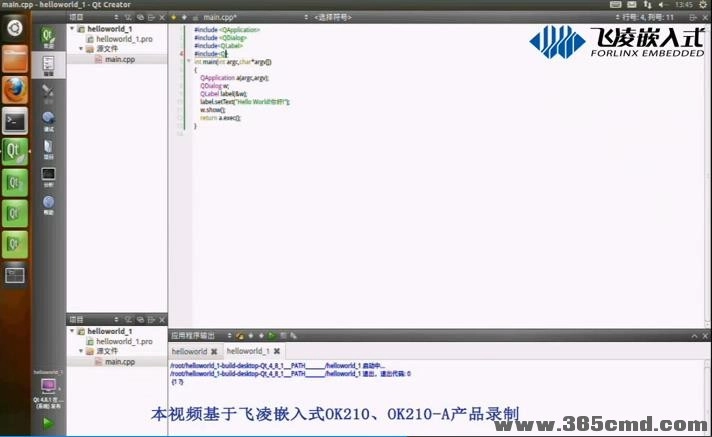Click the active Qt Creator launcher icon

[15, 152]
